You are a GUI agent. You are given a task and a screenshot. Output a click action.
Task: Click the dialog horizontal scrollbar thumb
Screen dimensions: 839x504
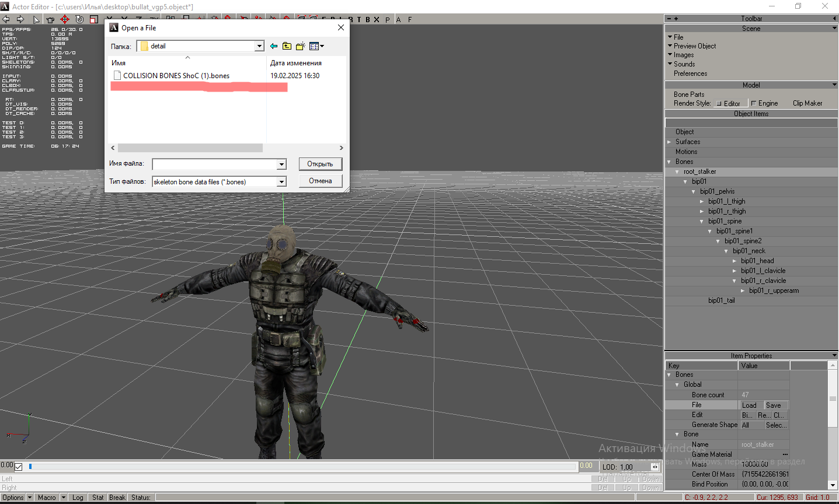point(190,148)
